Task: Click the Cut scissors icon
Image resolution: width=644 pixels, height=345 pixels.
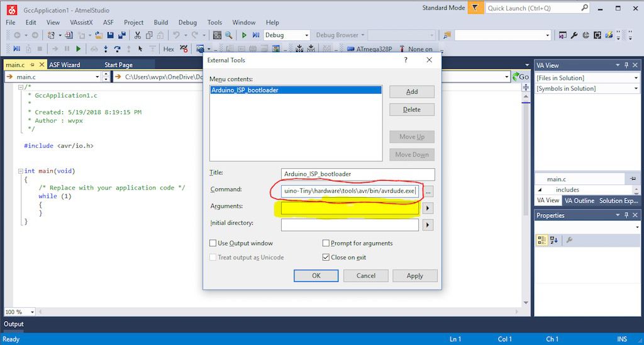Action: [138, 35]
